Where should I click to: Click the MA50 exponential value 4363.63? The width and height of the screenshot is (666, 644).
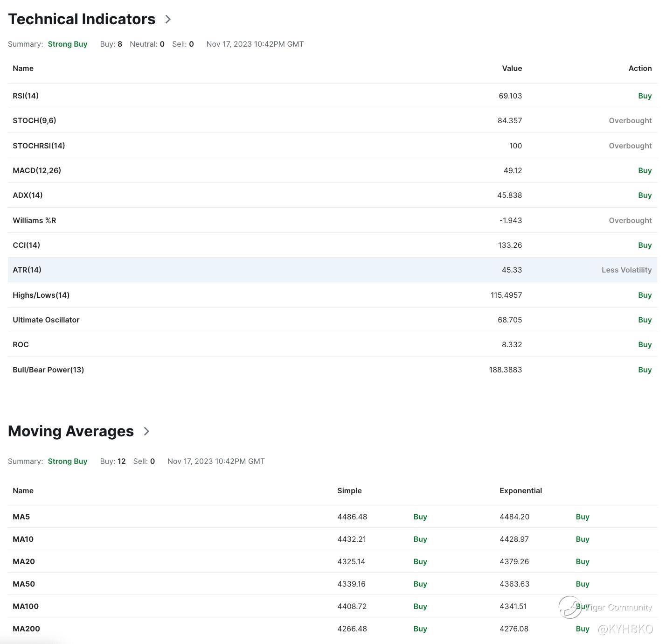click(514, 584)
